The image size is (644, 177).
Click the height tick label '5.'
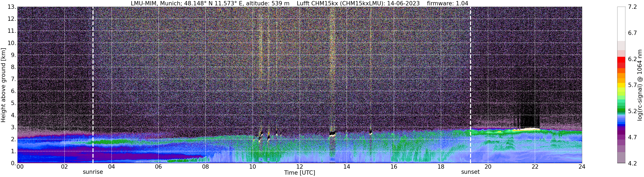[x=13, y=103]
